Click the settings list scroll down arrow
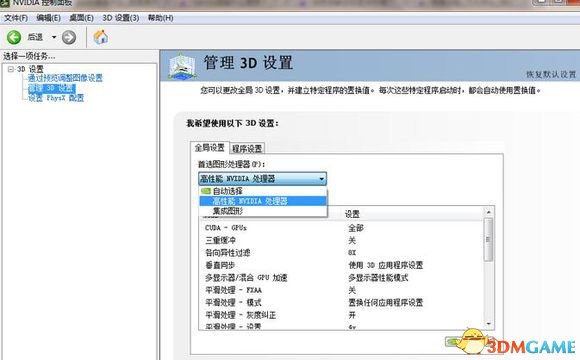Screen dimensions: 580x360 click(x=489, y=324)
